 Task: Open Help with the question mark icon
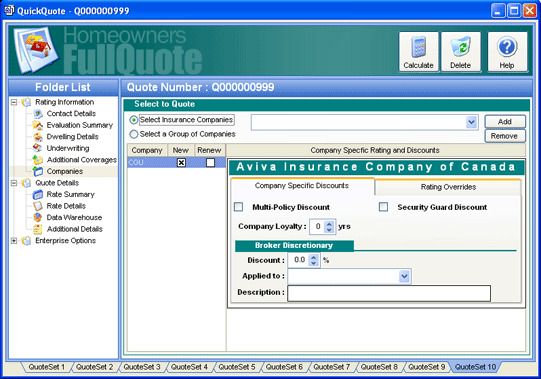(x=507, y=47)
